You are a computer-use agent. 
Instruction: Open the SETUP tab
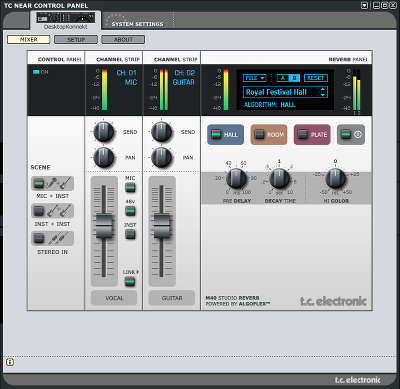(76, 40)
